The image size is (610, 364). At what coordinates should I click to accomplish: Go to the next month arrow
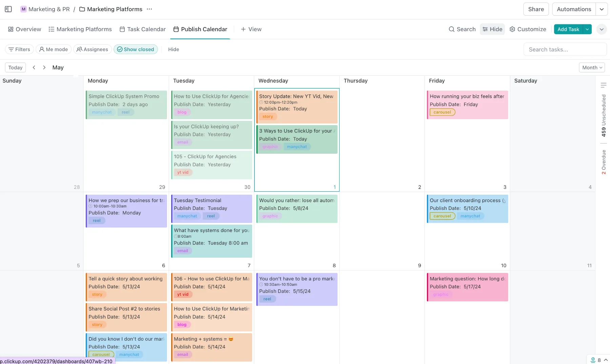pos(44,67)
